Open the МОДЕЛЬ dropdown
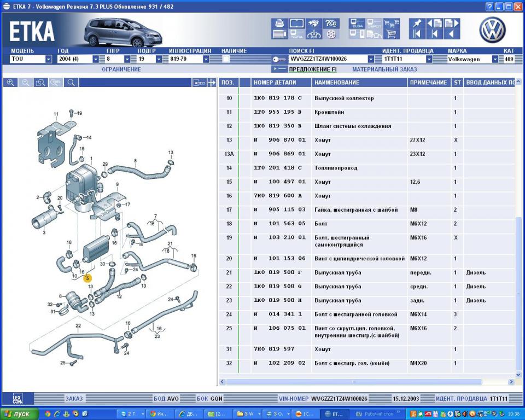The height and width of the screenshot is (420, 525). click(49, 59)
